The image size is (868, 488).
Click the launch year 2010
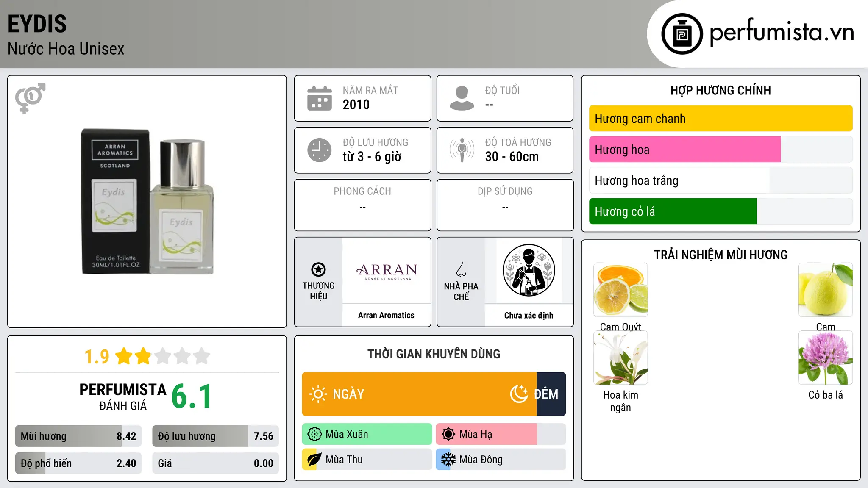[x=356, y=105]
